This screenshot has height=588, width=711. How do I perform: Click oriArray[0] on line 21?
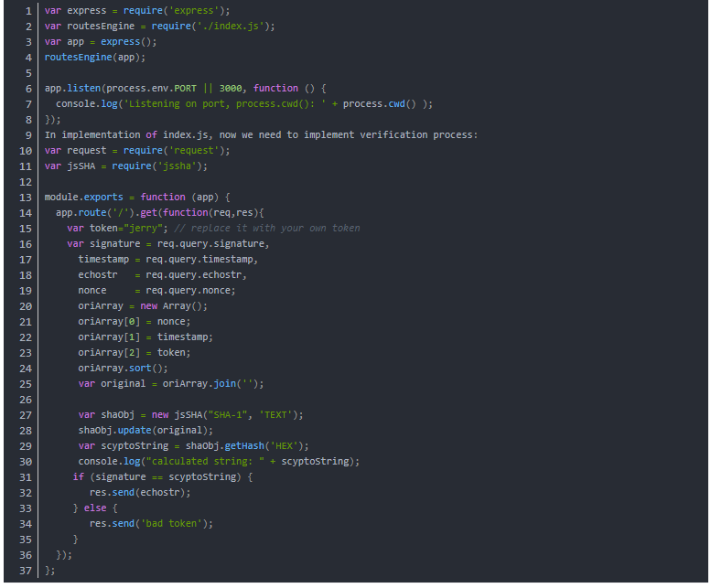point(109,322)
